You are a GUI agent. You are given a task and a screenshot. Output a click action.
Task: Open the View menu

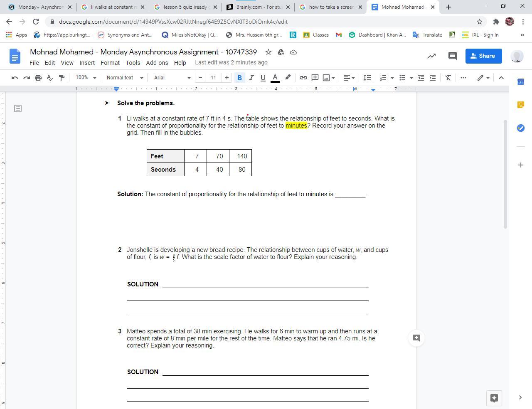(67, 63)
